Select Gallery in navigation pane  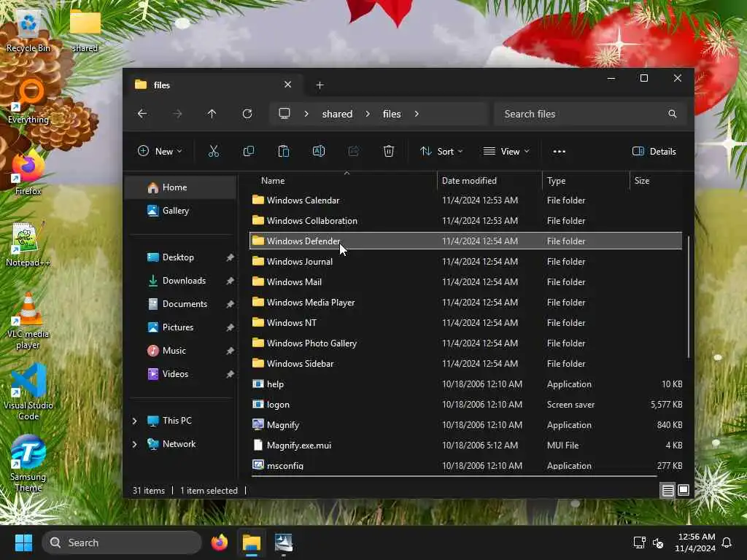[181, 211]
